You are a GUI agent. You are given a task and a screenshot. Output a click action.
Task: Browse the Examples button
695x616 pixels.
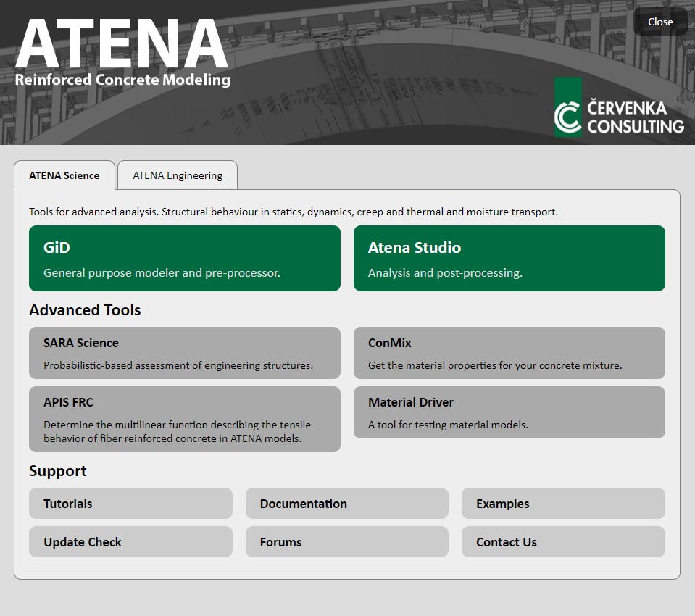[x=563, y=504]
